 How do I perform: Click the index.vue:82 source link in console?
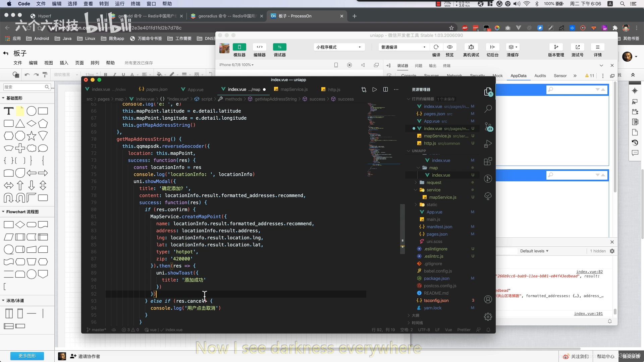click(589, 272)
